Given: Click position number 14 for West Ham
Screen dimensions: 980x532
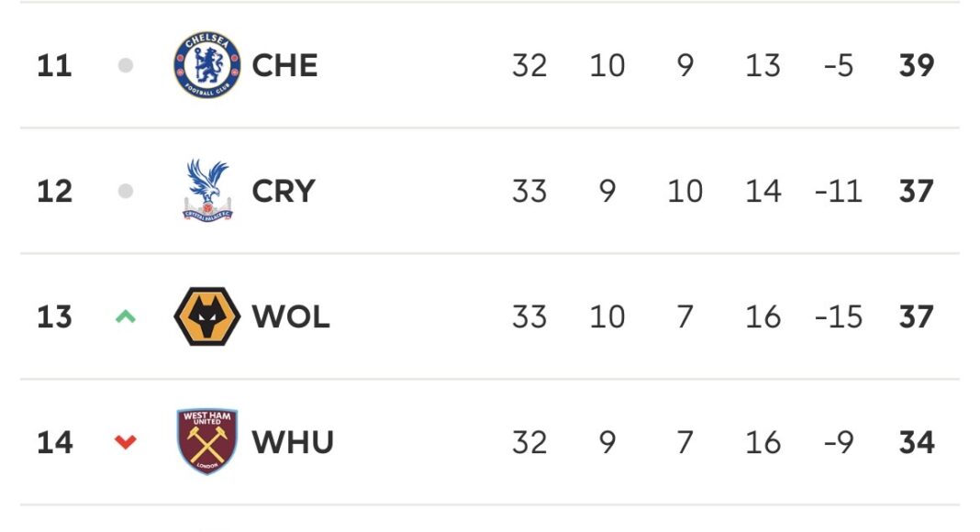Looking at the screenshot, I should (x=54, y=442).
